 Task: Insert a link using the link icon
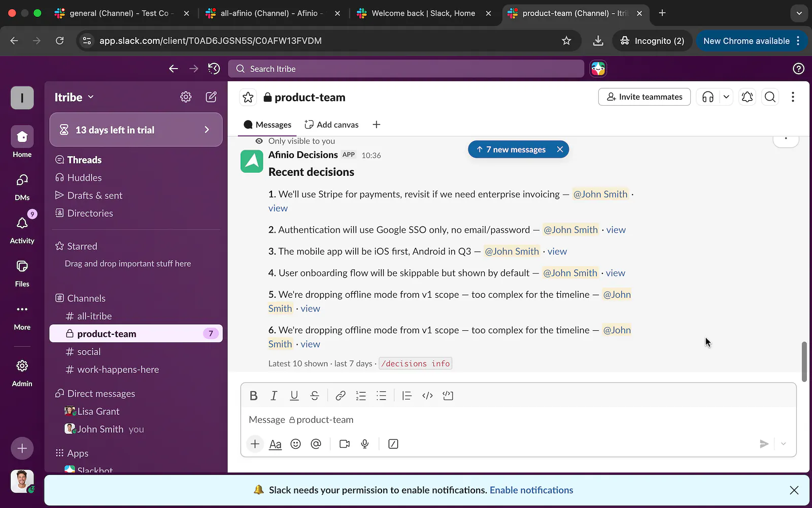click(341, 396)
